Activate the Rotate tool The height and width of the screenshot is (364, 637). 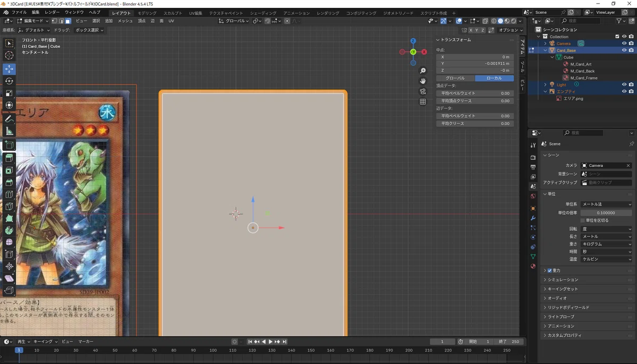point(9,81)
